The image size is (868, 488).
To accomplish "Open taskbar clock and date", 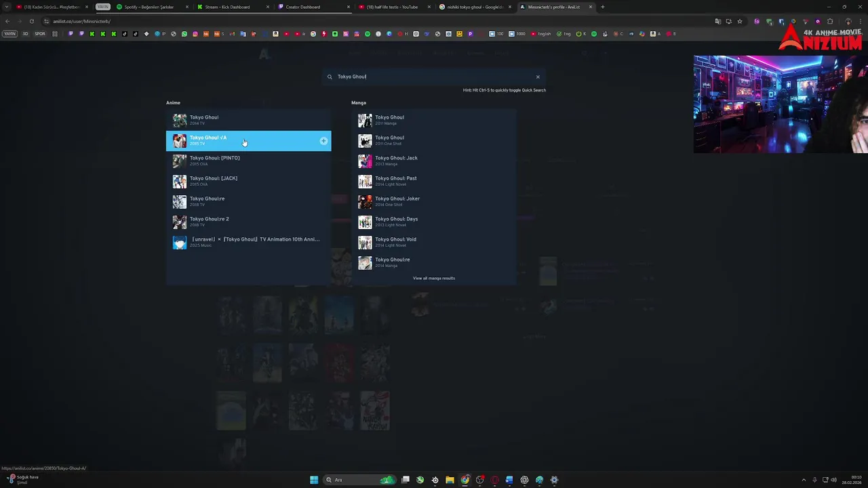I will (852, 480).
